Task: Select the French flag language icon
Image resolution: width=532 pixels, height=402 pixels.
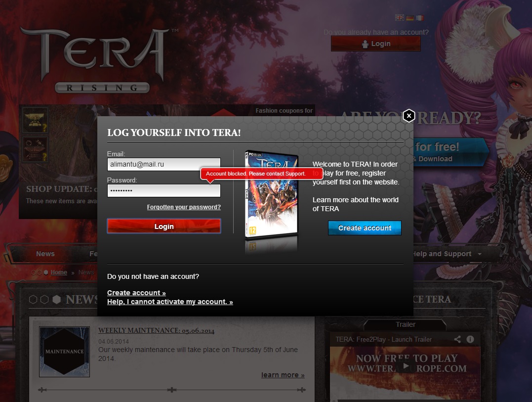Action: [x=420, y=18]
